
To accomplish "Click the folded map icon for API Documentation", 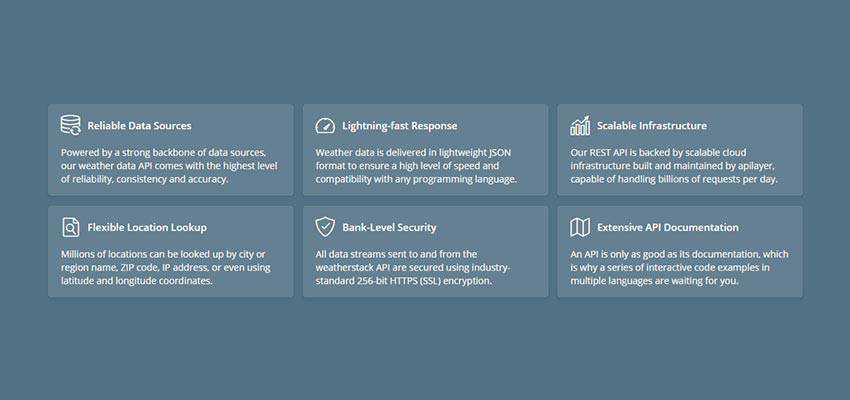I will click(x=580, y=227).
